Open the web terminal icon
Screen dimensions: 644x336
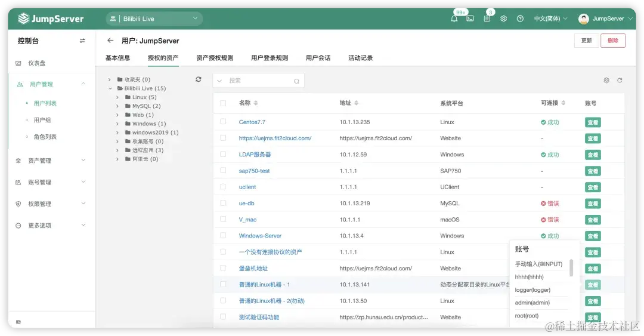[x=470, y=19]
